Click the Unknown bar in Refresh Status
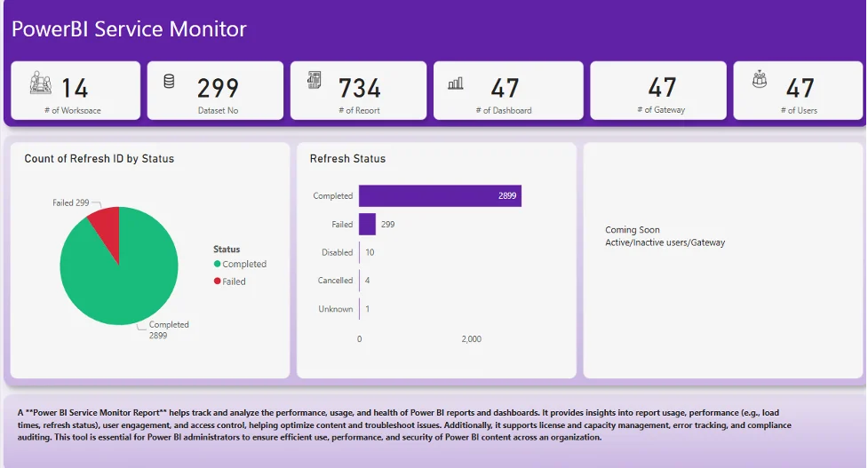868x468 pixels. pos(360,309)
